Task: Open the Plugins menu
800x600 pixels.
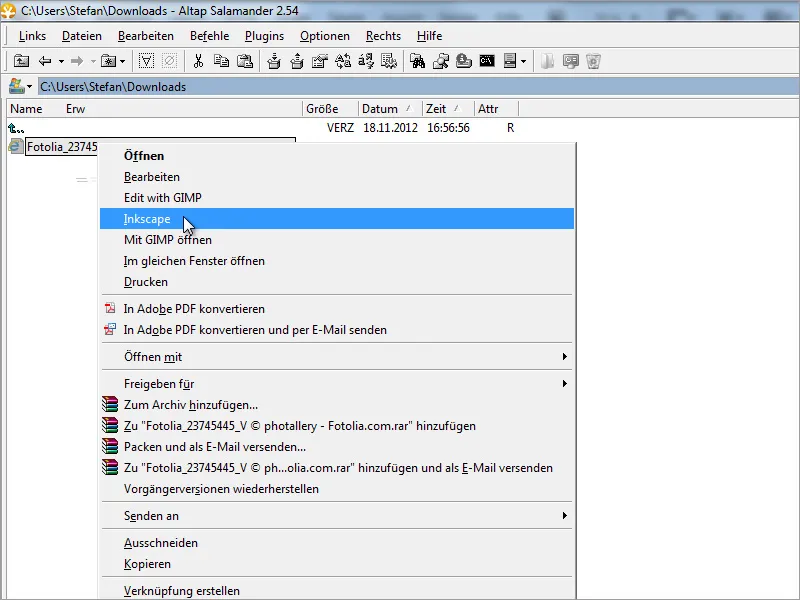Action: pos(264,36)
